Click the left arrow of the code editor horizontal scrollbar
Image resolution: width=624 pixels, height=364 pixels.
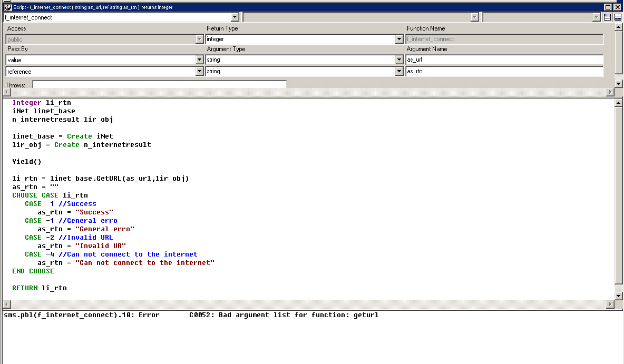click(x=6, y=304)
